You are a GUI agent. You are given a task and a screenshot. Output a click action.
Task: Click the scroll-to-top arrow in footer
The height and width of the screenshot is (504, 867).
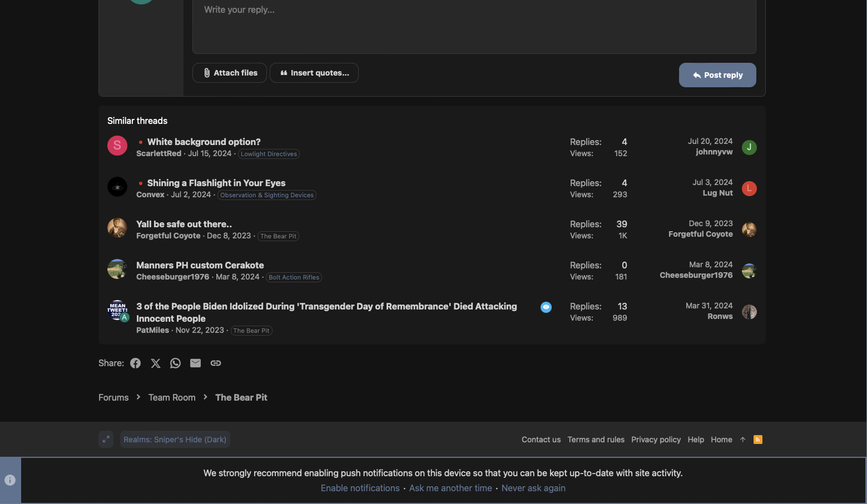[742, 440]
